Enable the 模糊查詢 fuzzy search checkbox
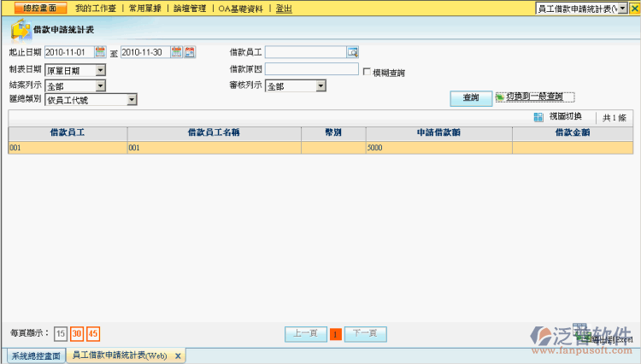The image size is (641, 364). (x=367, y=72)
